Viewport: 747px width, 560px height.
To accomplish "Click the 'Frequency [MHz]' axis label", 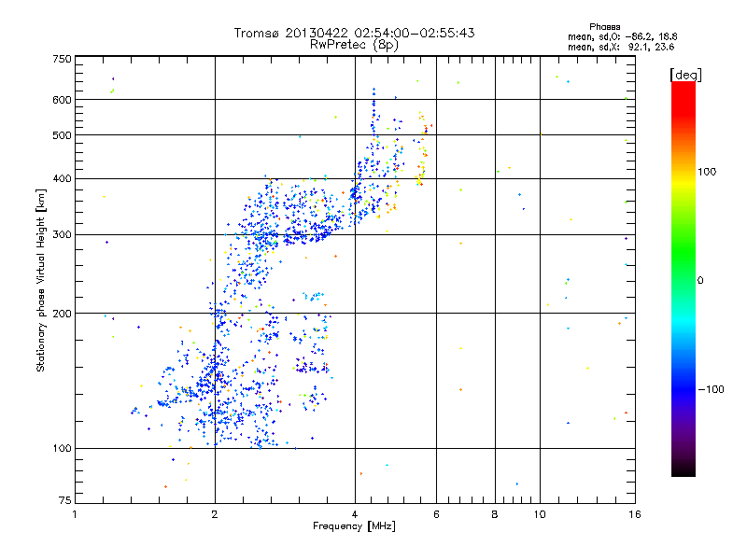I will pyautogui.click(x=354, y=526).
